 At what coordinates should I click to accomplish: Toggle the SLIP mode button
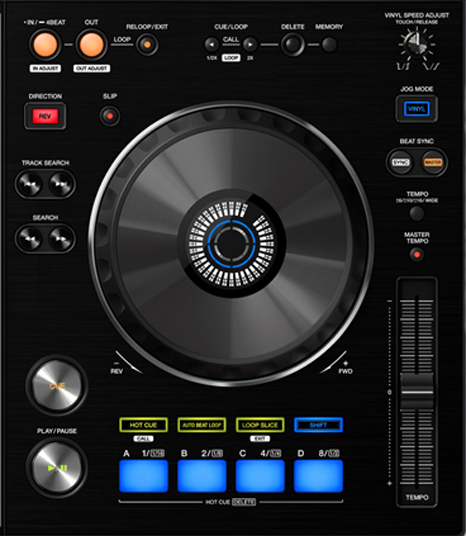point(110,116)
